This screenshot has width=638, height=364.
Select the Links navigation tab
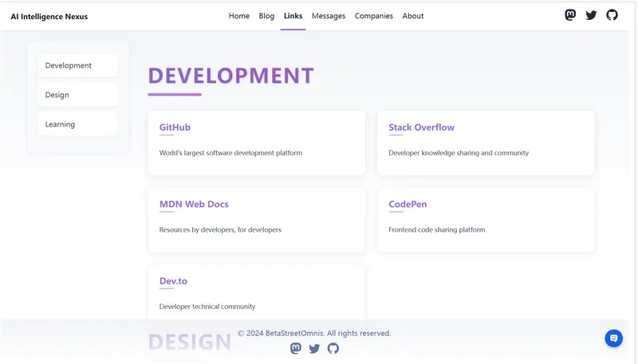293,16
